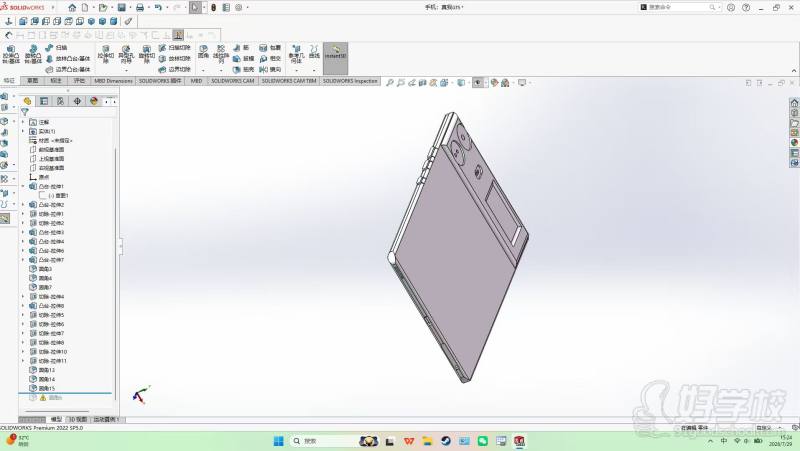Select the suppressed feature with the warning icon
This screenshot has height=451, width=800.
(x=46, y=397)
